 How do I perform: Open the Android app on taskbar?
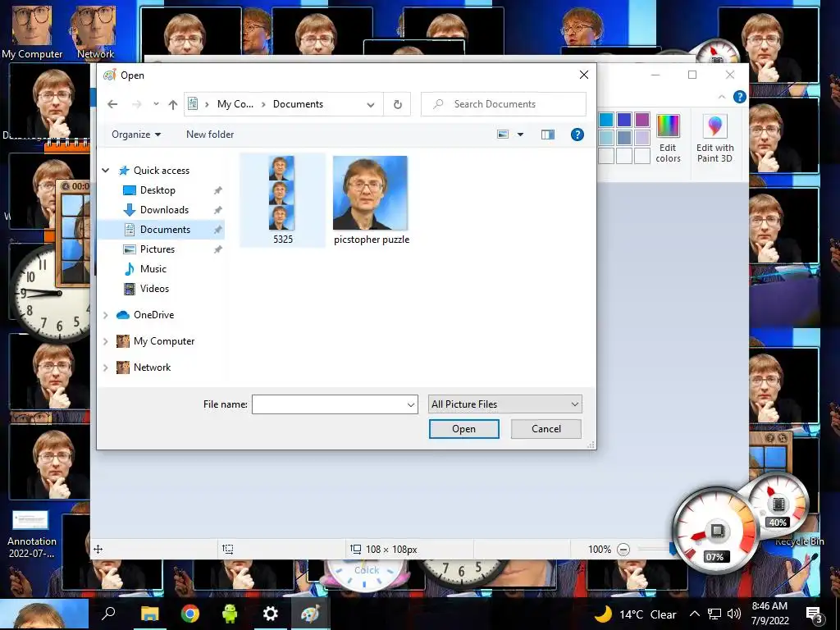tap(230, 614)
